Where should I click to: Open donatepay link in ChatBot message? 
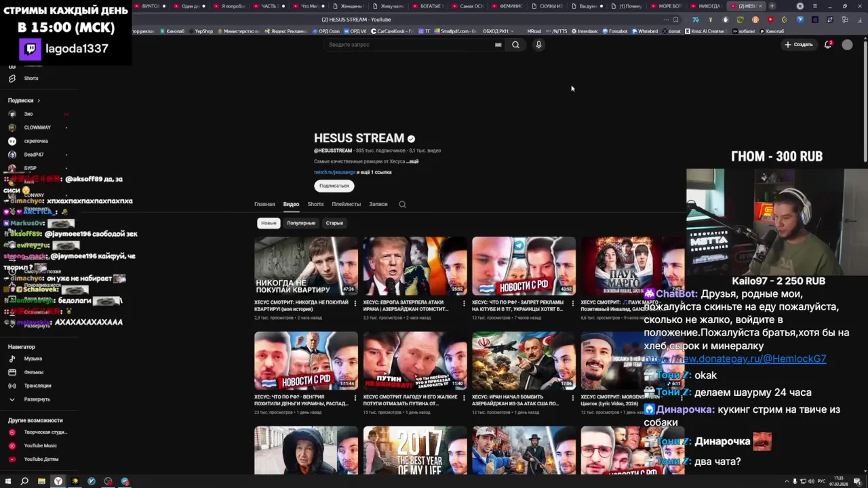[735, 359]
